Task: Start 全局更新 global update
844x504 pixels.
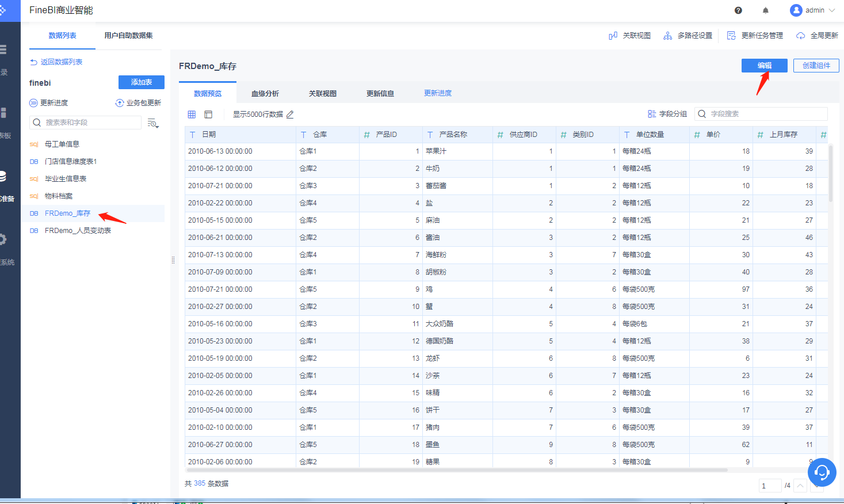Action: 817,36
